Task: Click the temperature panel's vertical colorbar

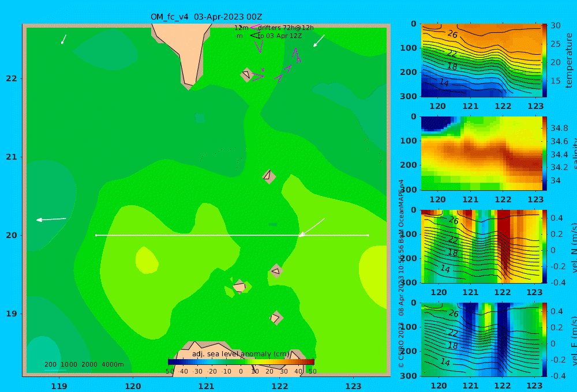Action: pyautogui.click(x=544, y=61)
